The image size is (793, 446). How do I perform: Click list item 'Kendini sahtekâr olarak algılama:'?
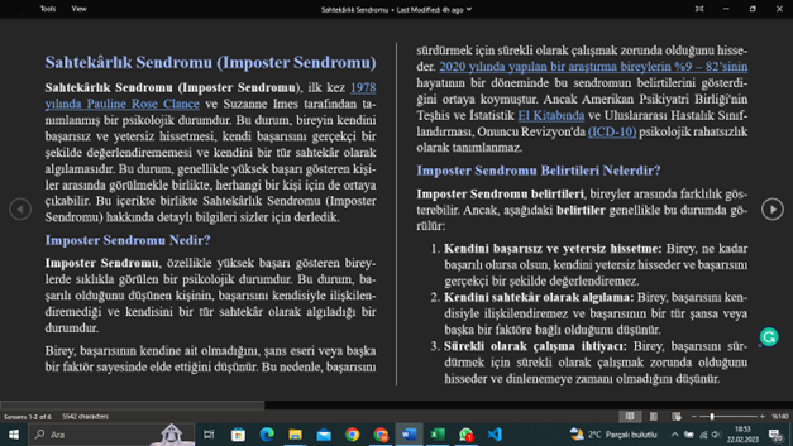(x=539, y=297)
